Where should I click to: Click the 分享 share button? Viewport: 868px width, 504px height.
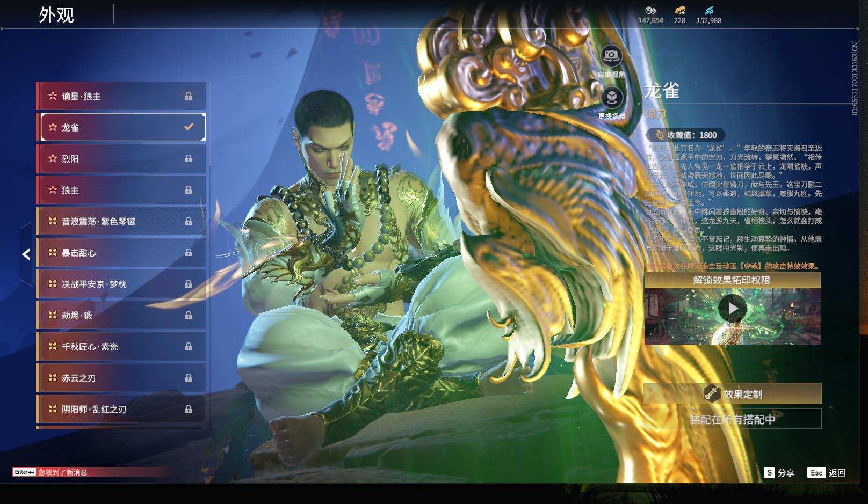point(779,472)
